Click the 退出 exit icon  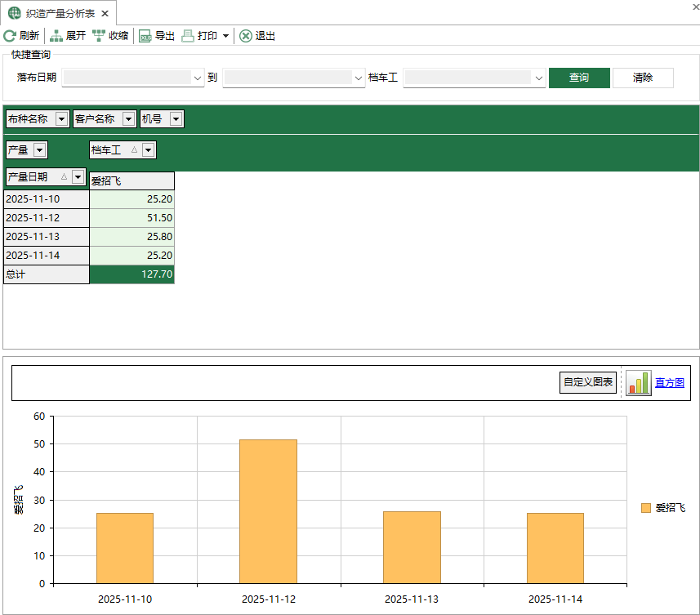click(245, 36)
